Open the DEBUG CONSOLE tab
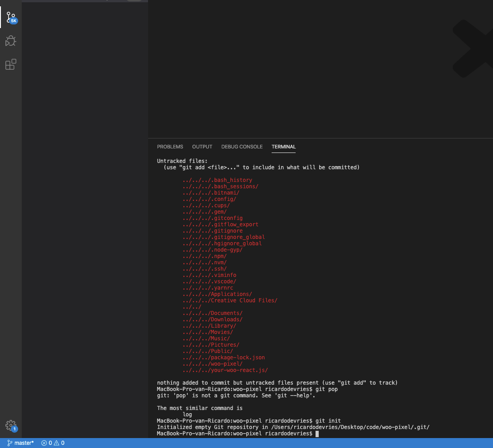Image resolution: width=493 pixels, height=448 pixels. [242, 147]
